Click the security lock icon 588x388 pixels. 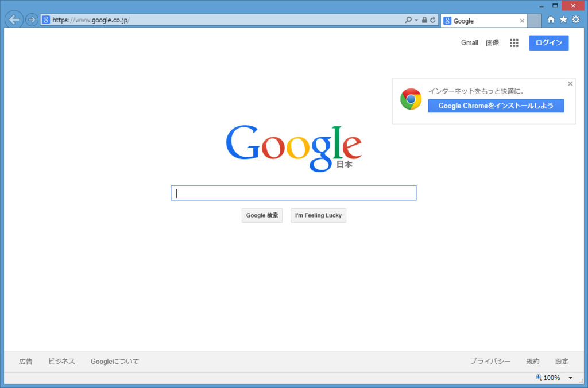click(x=424, y=20)
